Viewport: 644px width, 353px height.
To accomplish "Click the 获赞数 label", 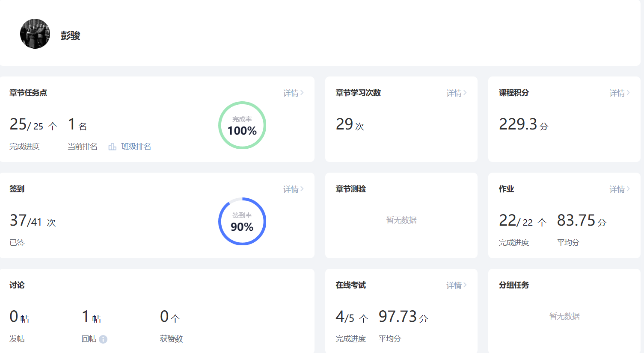I will (171, 339).
